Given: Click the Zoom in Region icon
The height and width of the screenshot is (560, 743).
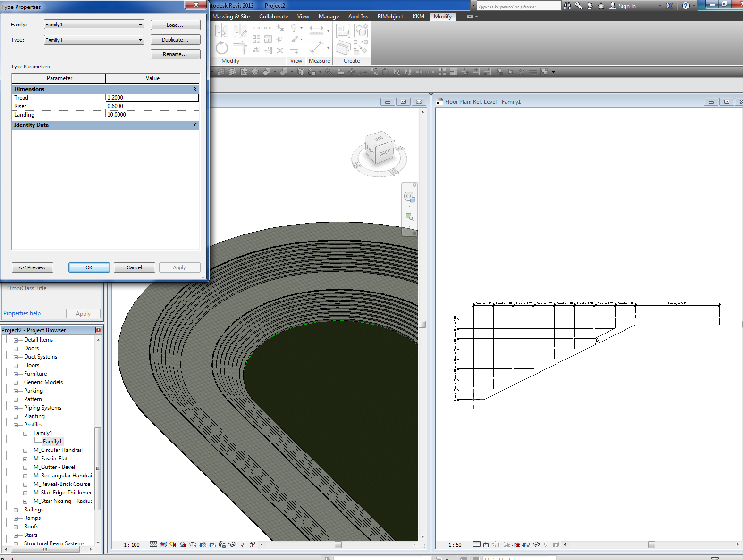Looking at the screenshot, I should [x=409, y=217].
